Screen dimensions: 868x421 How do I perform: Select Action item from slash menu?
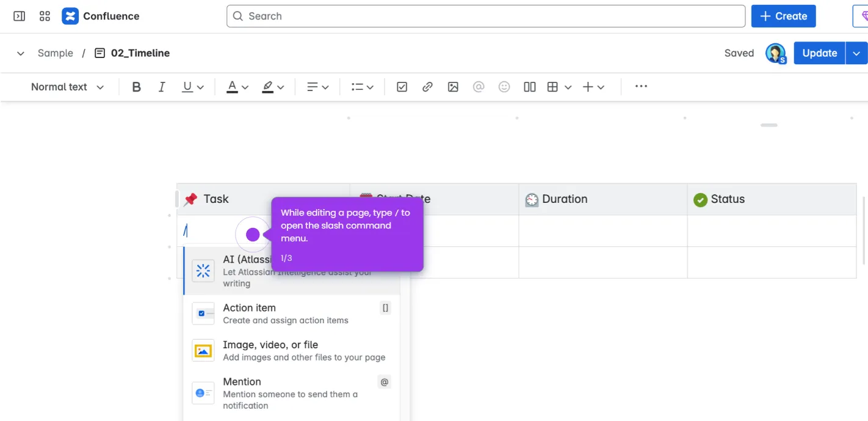(x=292, y=313)
